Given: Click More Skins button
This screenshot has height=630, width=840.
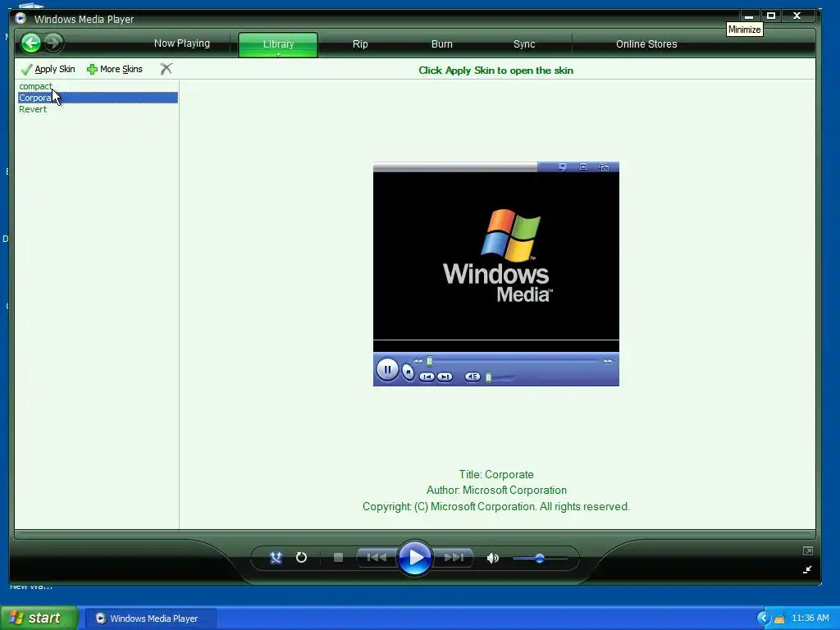Looking at the screenshot, I should pos(115,69).
